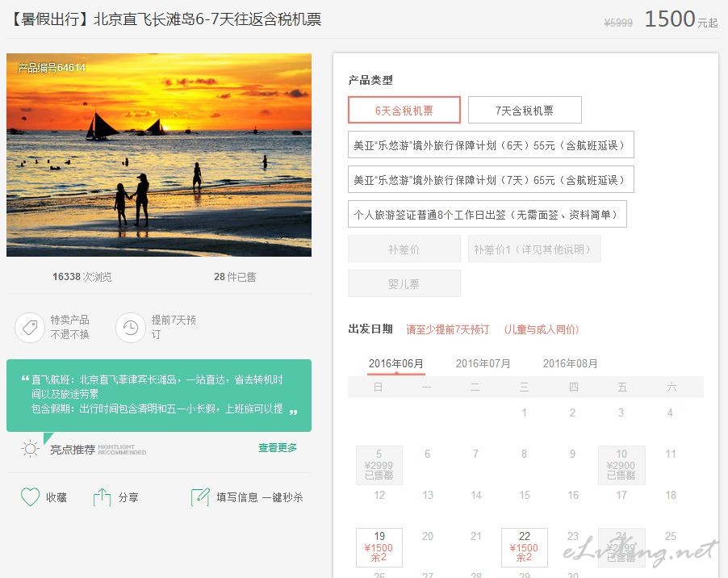The width and height of the screenshot is (728, 578).
Task: Switch to the 2016年07月 month tab
Action: (x=483, y=363)
